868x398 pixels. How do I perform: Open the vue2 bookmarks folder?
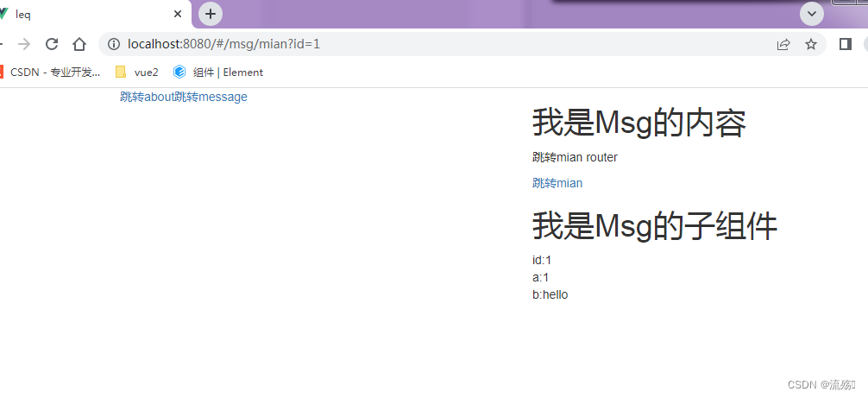point(136,72)
